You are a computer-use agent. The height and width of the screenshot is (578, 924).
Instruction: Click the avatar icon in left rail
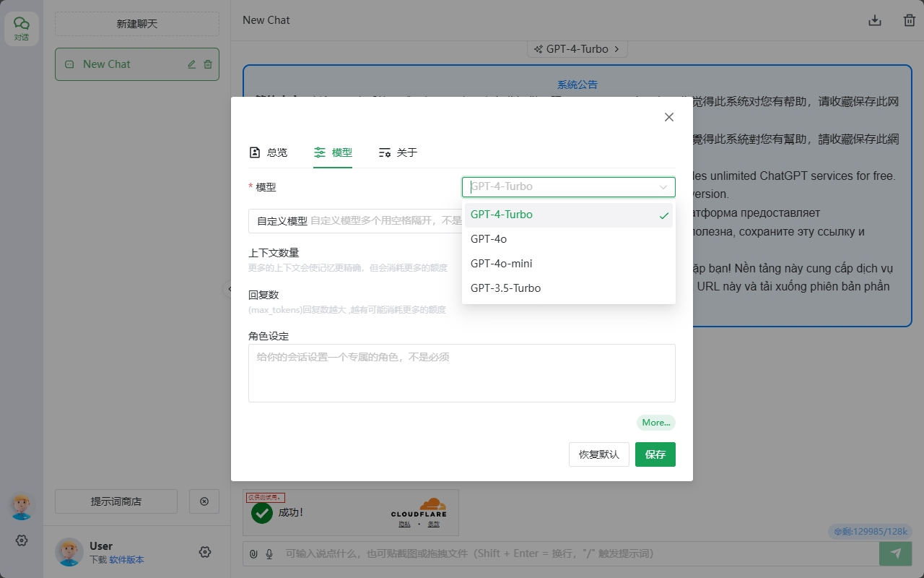tap(22, 506)
